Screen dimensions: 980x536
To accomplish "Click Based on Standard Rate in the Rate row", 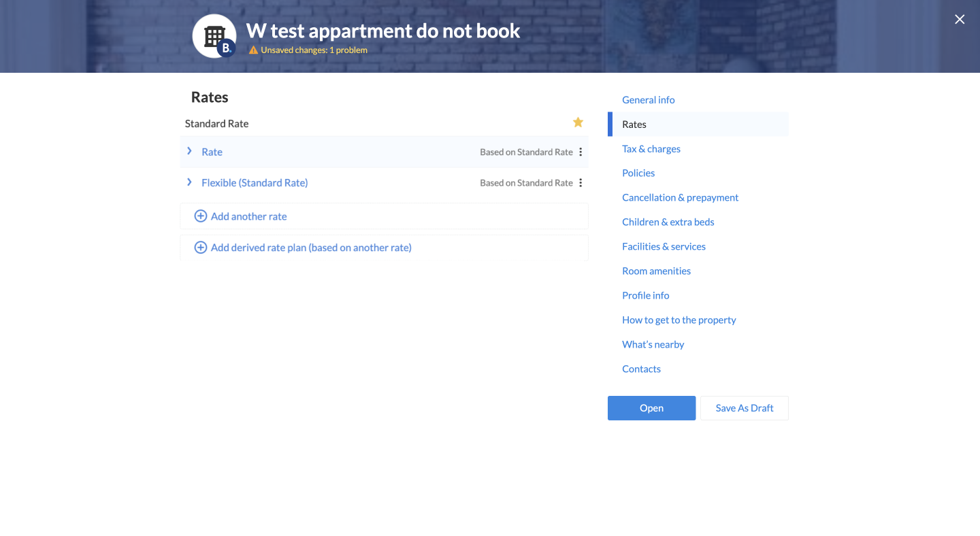I will point(526,152).
